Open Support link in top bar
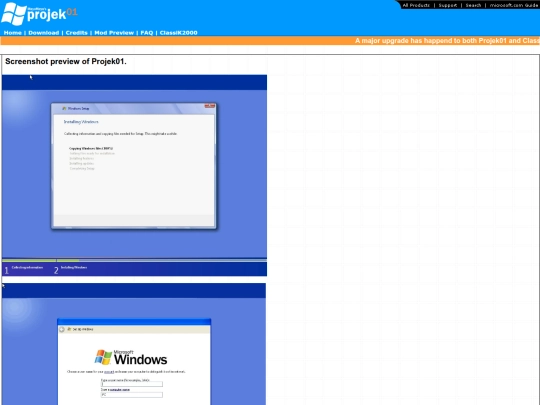This screenshot has height=405, width=540. [448, 5]
